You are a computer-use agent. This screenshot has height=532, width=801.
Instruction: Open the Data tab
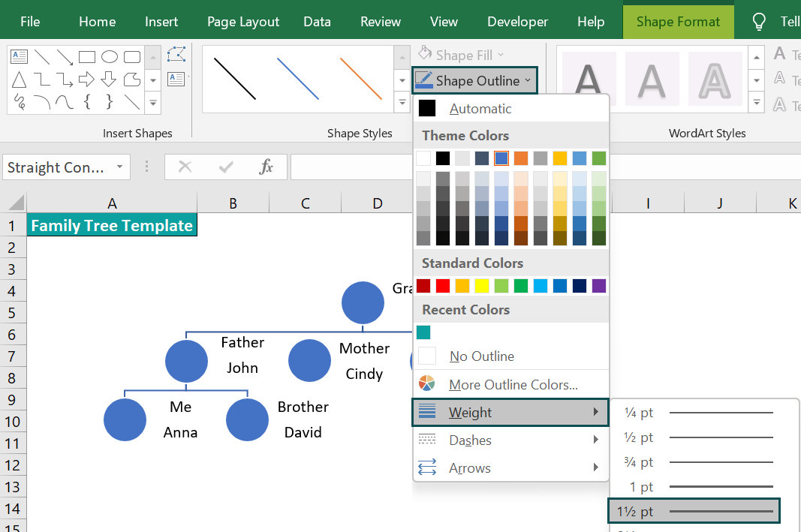(x=317, y=22)
